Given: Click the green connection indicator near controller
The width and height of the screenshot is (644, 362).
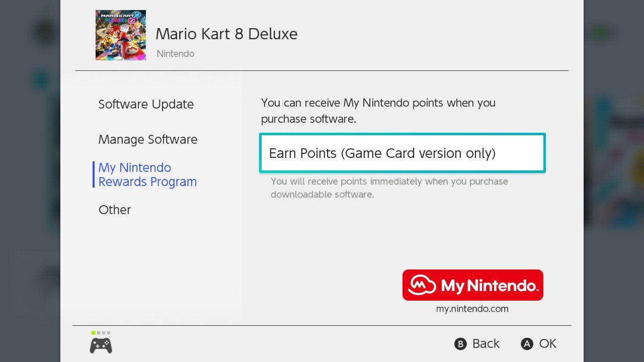Looking at the screenshot, I should coord(93,332).
